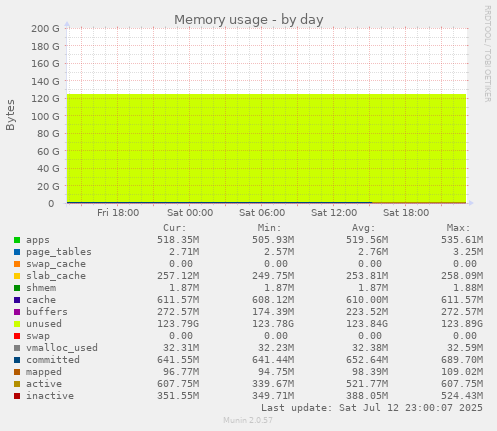Click the unused legend color swatch

(x=17, y=324)
